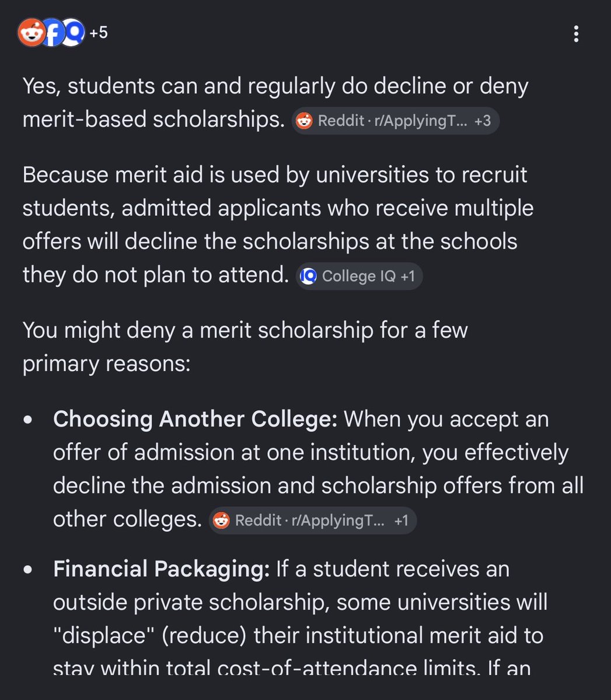Click the Reddit icon after "merit-based scholarships."

tap(304, 121)
